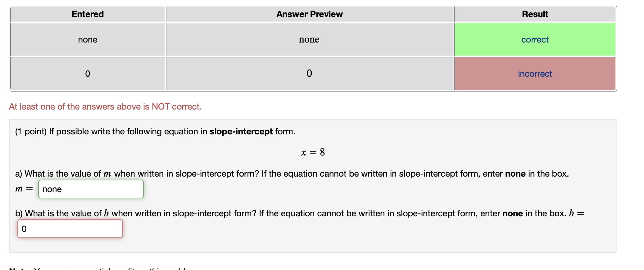The width and height of the screenshot is (644, 270).
Task: Click the "none" value under Answer Preview
Action: [x=309, y=39]
